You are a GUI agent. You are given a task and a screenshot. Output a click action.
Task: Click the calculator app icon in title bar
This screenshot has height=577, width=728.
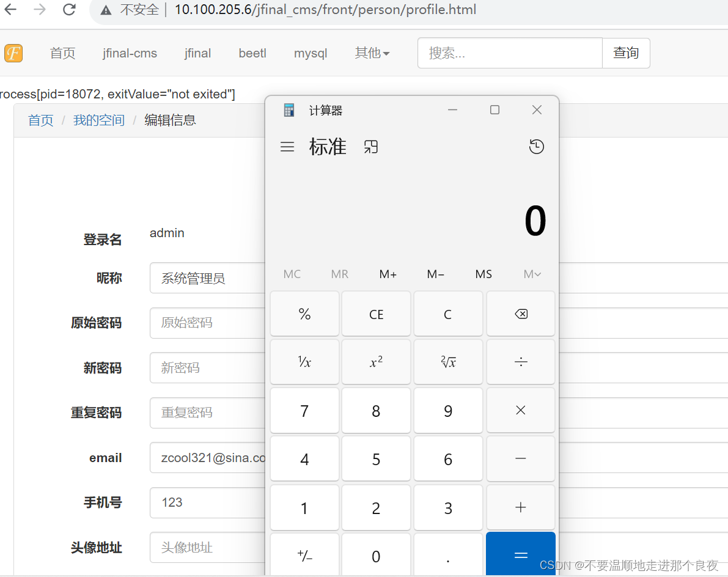[x=289, y=110]
